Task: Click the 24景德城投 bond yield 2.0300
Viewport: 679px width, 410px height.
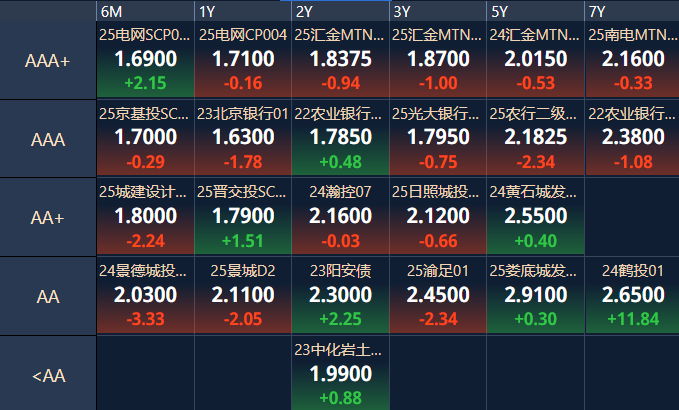Action: point(145,294)
